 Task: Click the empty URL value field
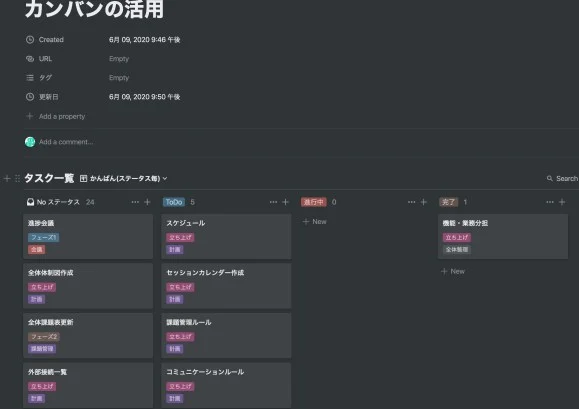coord(119,59)
